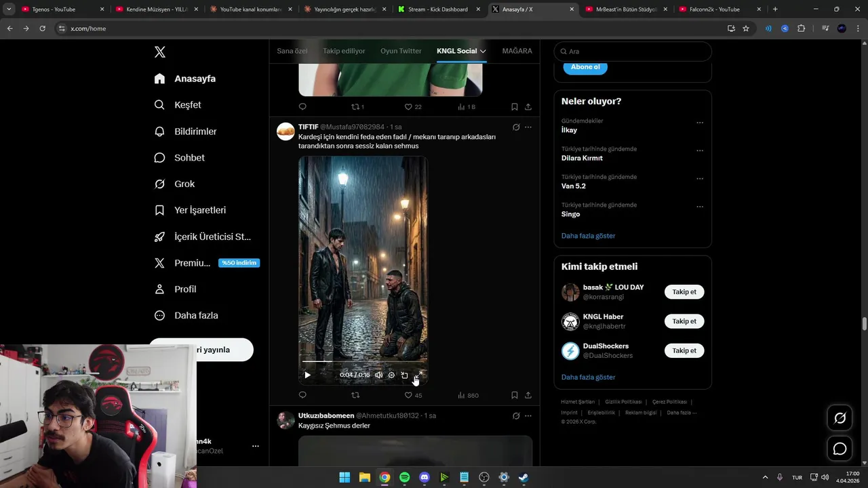Open account menu three dots
Viewport: 868px width, 488px height.
(256, 446)
